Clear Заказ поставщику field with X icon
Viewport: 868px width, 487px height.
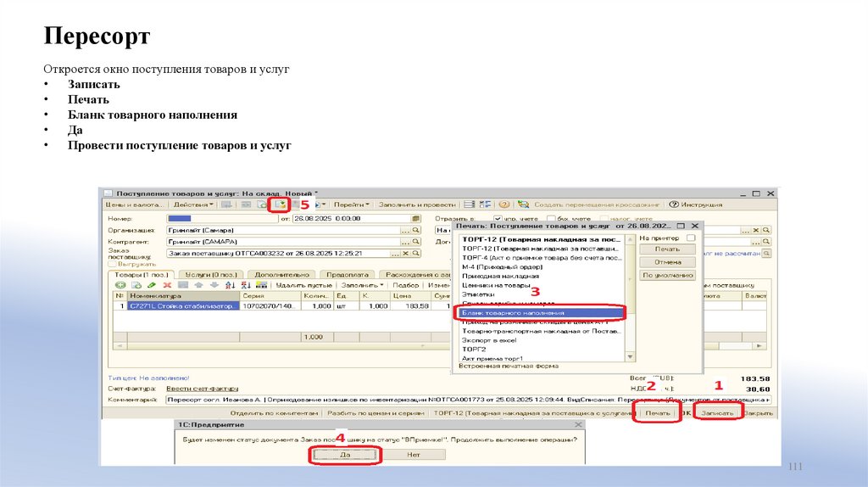pyautogui.click(x=406, y=253)
